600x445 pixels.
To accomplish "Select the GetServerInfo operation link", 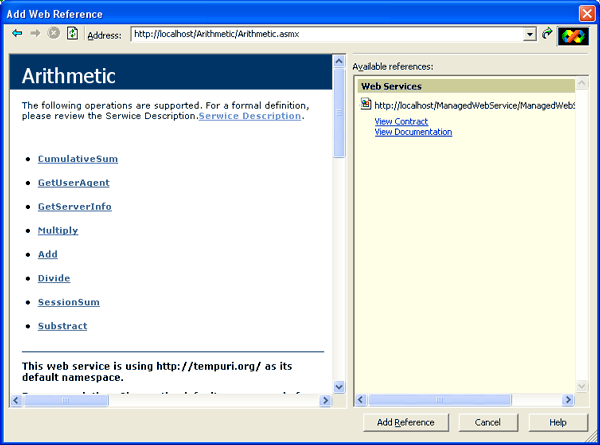I will click(x=74, y=207).
